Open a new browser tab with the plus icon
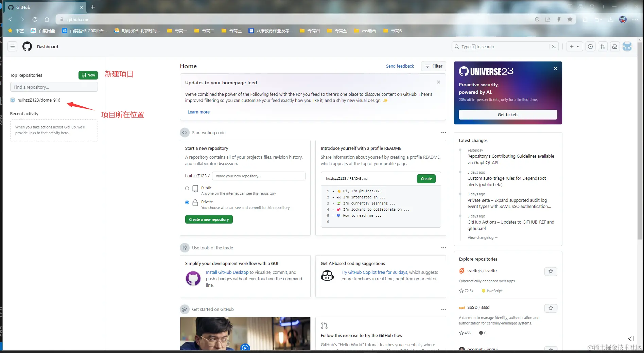The image size is (644, 353). pos(93,7)
